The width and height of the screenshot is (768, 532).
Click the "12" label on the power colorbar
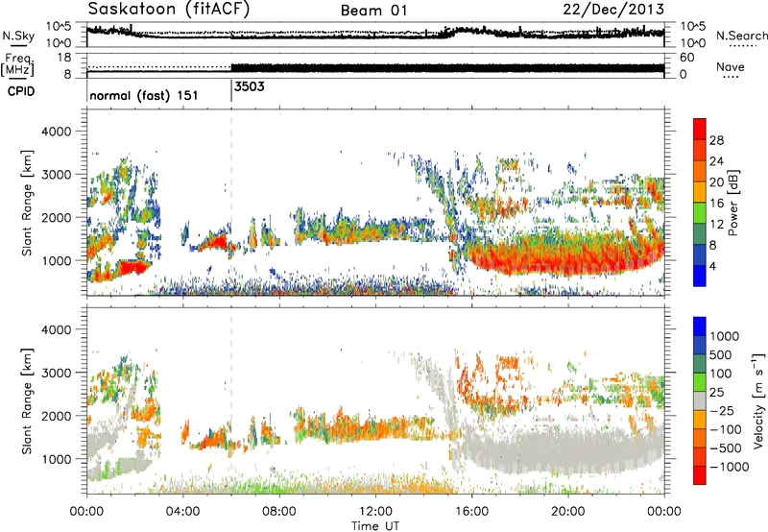point(716,225)
